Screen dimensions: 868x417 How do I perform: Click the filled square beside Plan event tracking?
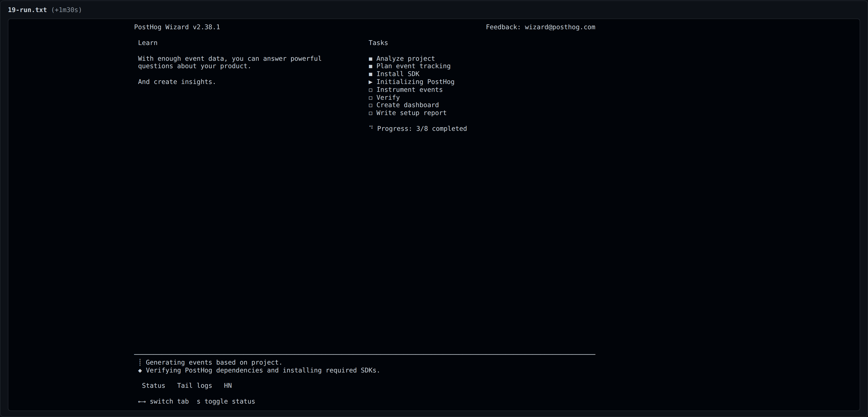click(370, 66)
